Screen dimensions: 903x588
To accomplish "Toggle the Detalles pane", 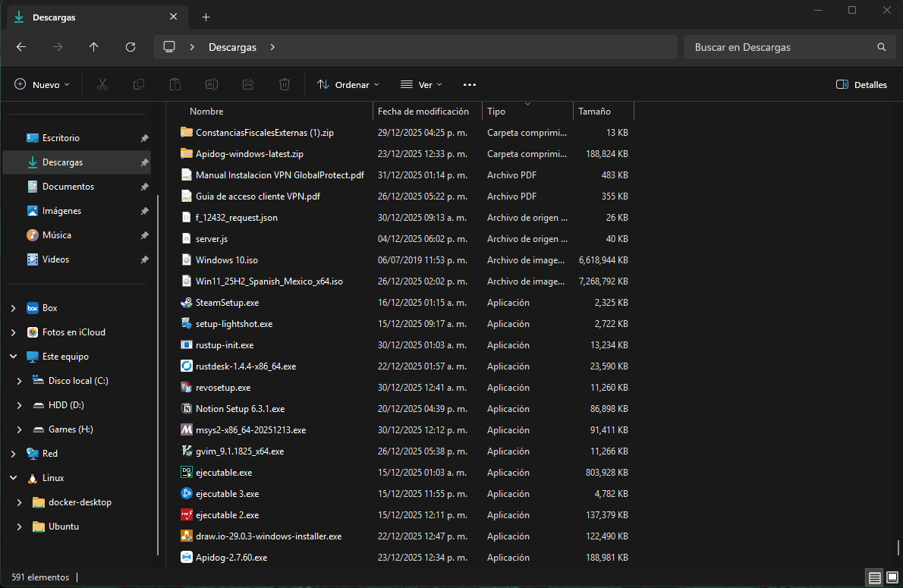I will coord(861,85).
